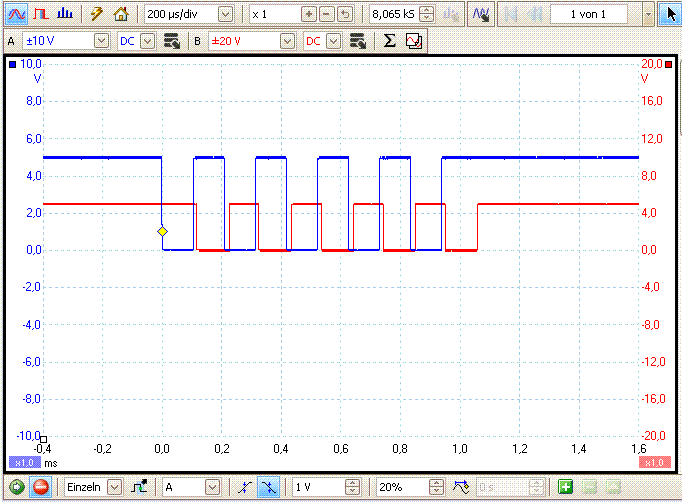
Task: Toggle rising edge trigger button
Action: (x=245, y=487)
